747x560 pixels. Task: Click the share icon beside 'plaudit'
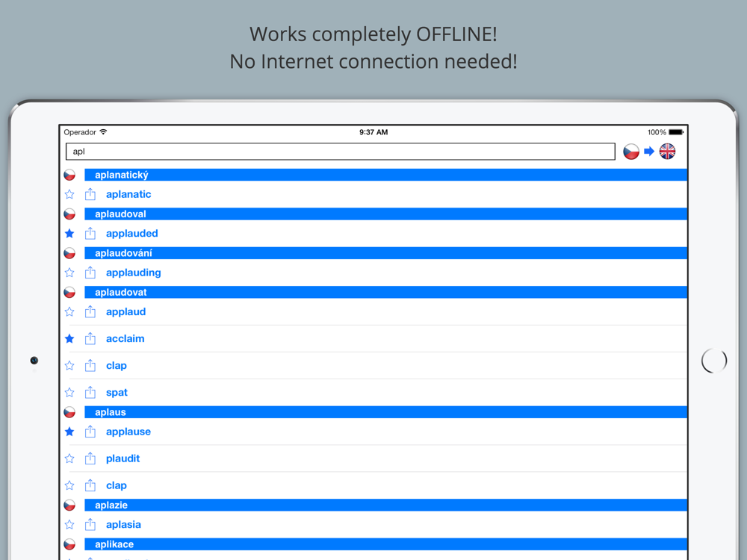(x=90, y=458)
